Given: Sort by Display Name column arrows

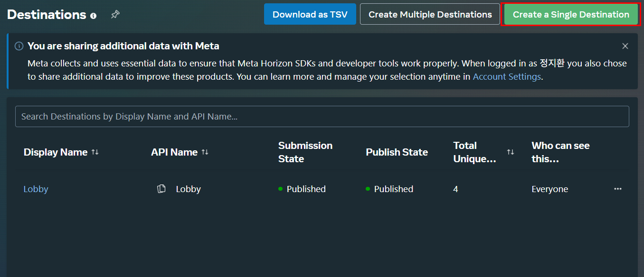Looking at the screenshot, I should (x=95, y=152).
